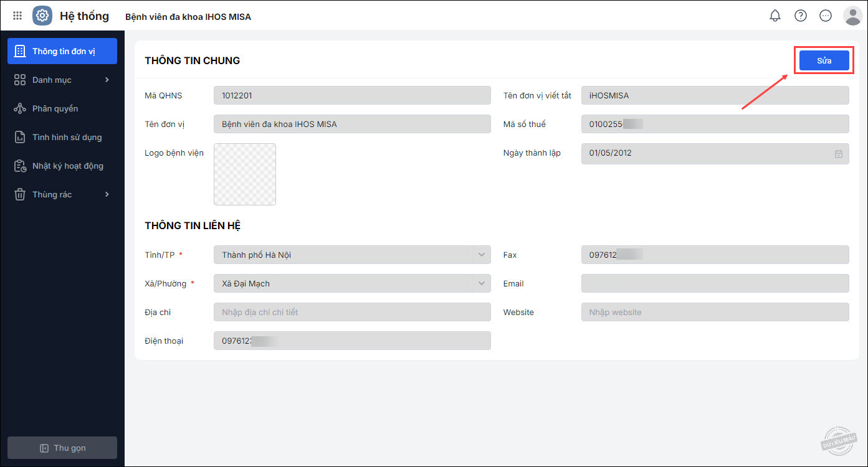Image resolution: width=868 pixels, height=467 pixels.
Task: Expand the Thùng rác submenu arrow
Action: coord(107,194)
